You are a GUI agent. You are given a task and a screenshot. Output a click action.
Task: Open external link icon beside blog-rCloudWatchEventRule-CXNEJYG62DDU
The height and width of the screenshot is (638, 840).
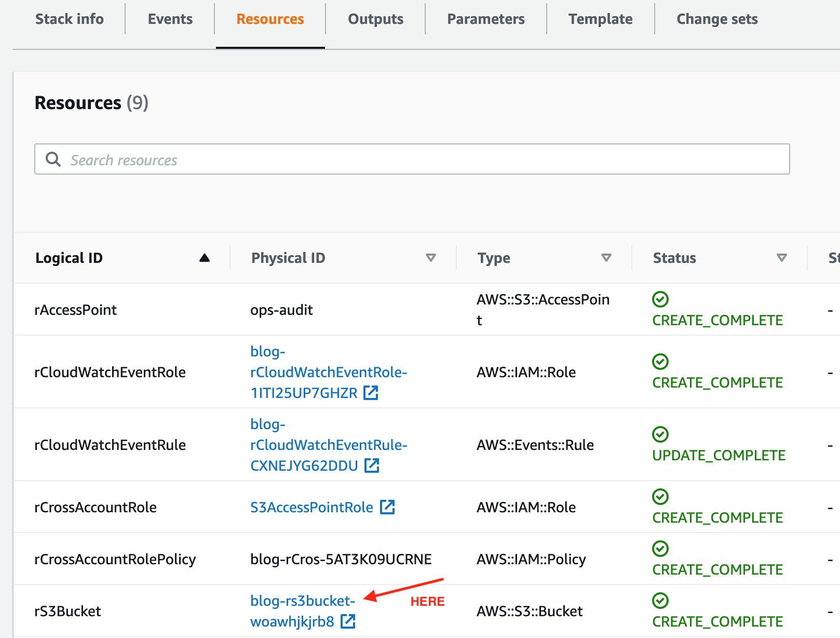[371, 466]
